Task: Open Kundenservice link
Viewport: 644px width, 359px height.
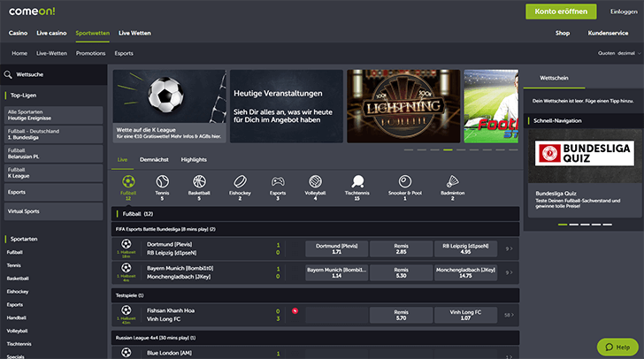Action: (x=608, y=33)
